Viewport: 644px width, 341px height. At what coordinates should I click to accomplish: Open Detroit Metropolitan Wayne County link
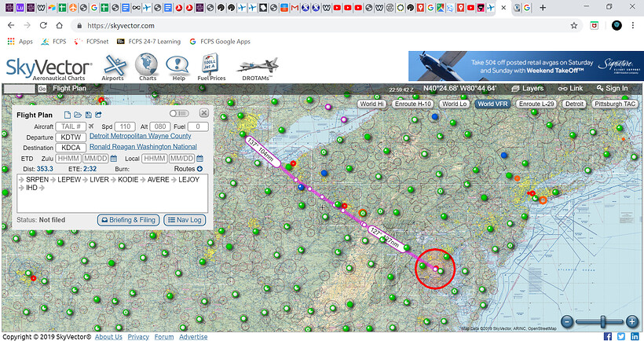click(141, 136)
